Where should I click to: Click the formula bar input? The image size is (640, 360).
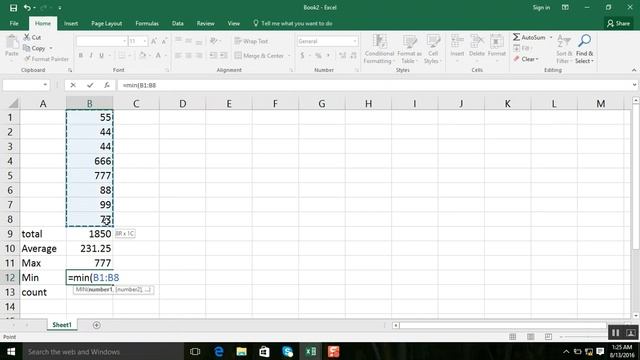[373, 85]
